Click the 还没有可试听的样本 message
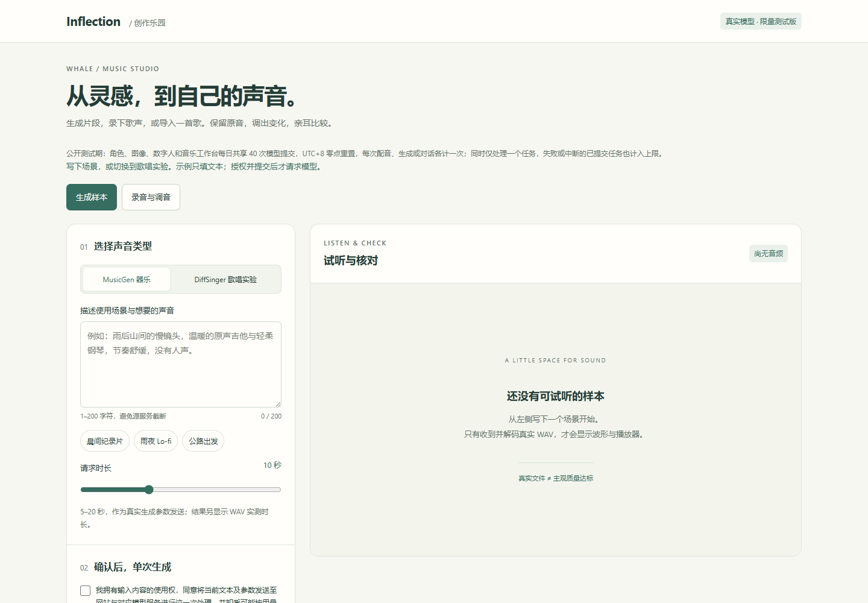The height and width of the screenshot is (603, 868). pos(556,396)
